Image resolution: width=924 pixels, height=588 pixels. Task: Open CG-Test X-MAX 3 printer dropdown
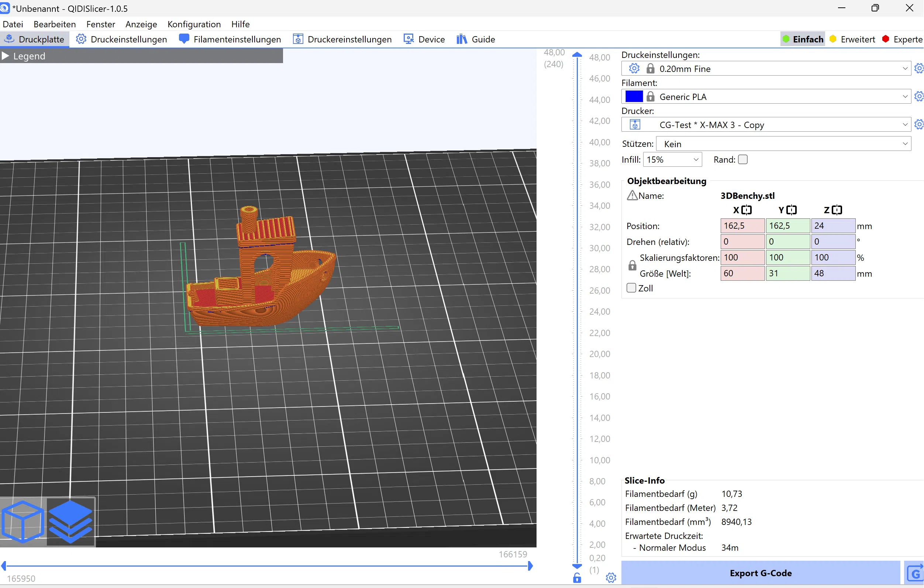coord(766,125)
